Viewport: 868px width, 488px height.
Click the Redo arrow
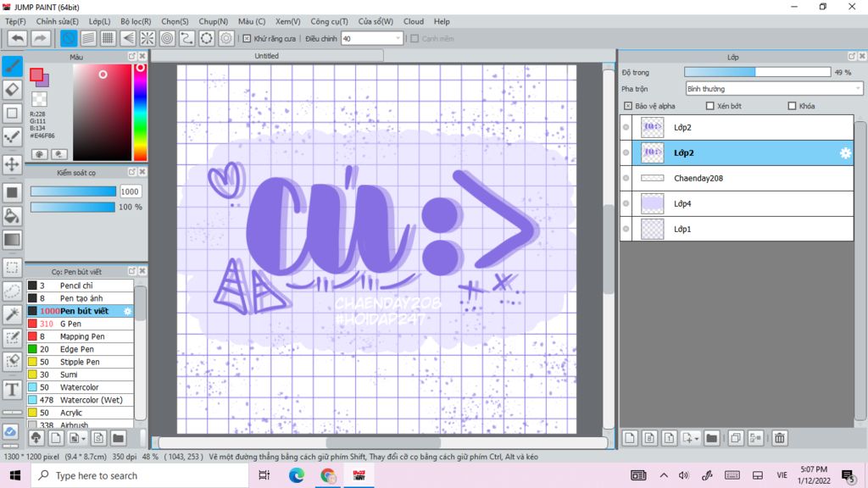pos(40,38)
